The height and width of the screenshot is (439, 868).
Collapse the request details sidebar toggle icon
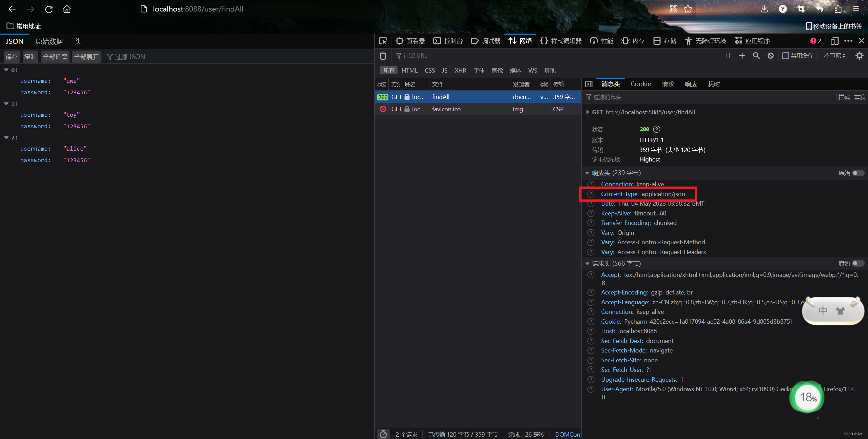click(x=589, y=84)
